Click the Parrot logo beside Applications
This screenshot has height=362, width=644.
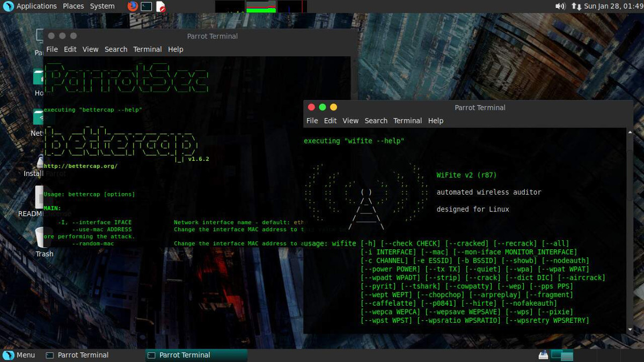pos(8,6)
